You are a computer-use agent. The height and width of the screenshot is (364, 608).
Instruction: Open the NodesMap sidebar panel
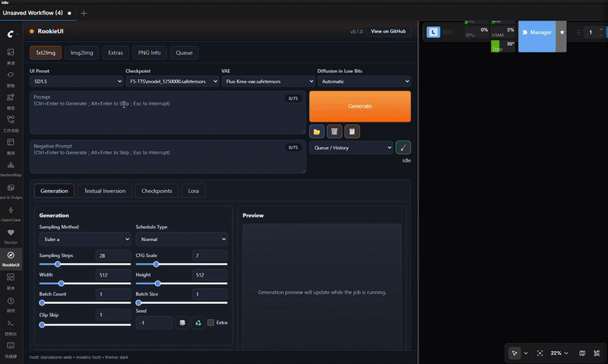click(x=11, y=168)
